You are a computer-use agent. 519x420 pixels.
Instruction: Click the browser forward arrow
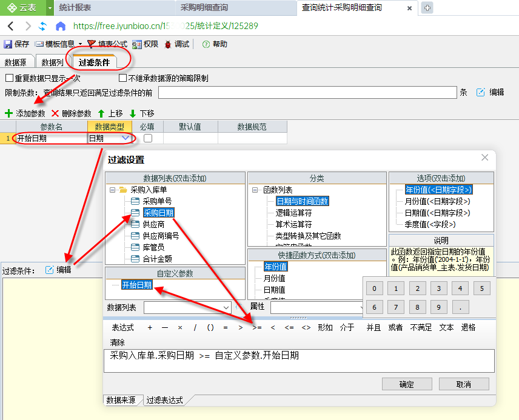[x=28, y=26]
